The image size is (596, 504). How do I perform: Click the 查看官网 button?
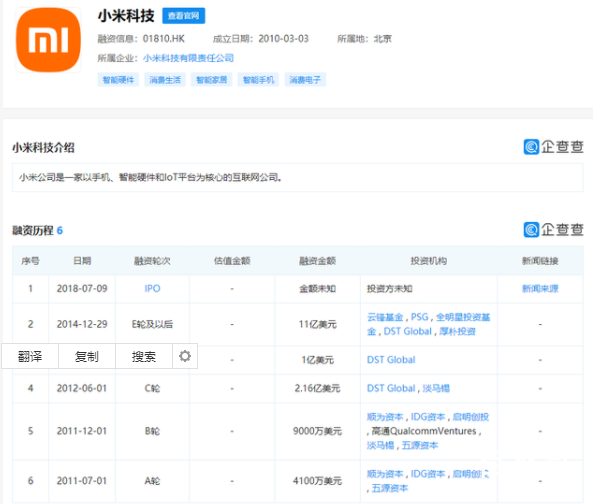tap(184, 16)
